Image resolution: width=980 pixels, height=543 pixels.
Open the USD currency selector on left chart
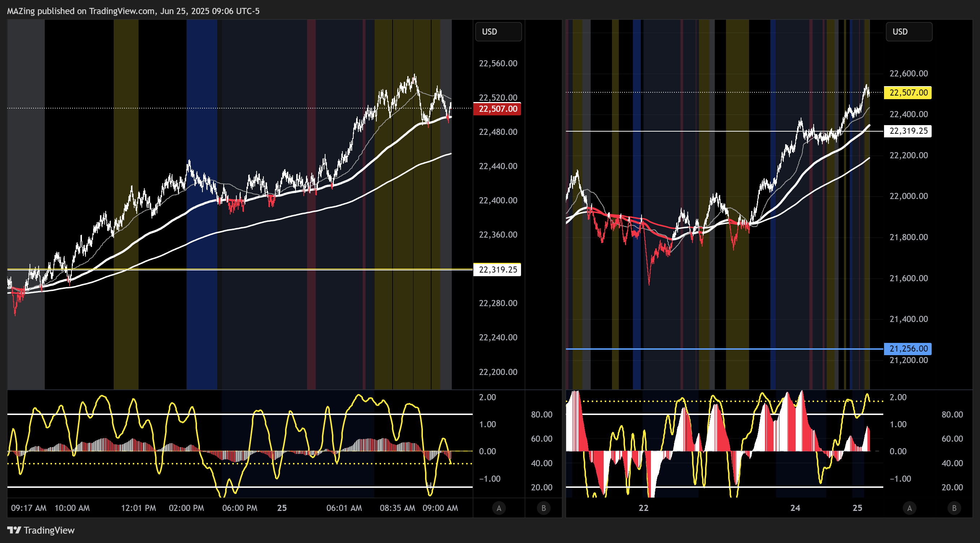click(x=498, y=32)
